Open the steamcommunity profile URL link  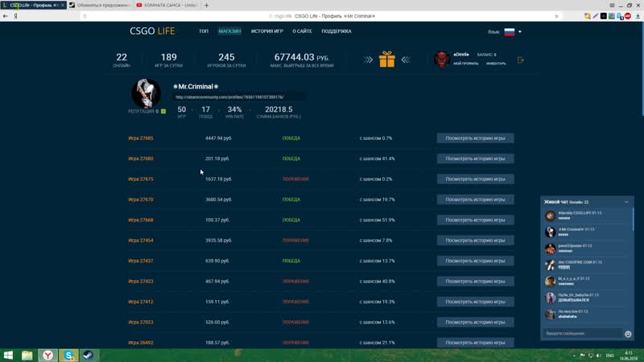229,97
